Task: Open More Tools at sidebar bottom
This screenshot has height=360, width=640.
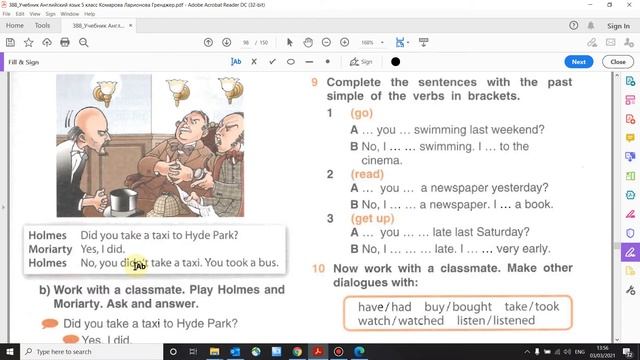Action: [x=630, y=290]
